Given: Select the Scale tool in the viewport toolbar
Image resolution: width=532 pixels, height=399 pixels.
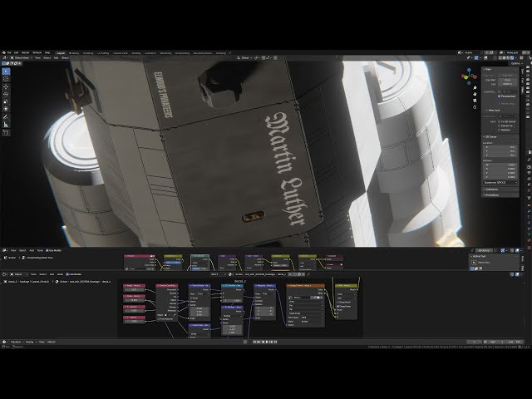Looking at the screenshot, I should (6, 101).
